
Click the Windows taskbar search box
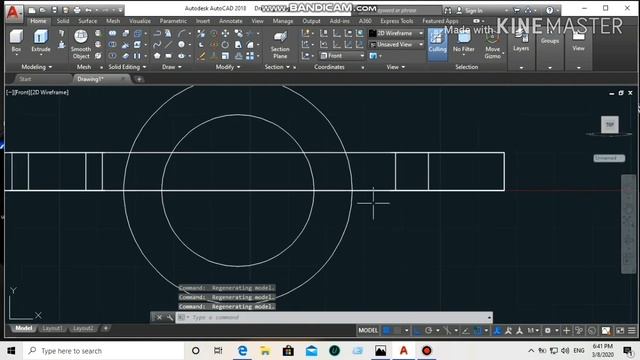pyautogui.click(x=104, y=351)
